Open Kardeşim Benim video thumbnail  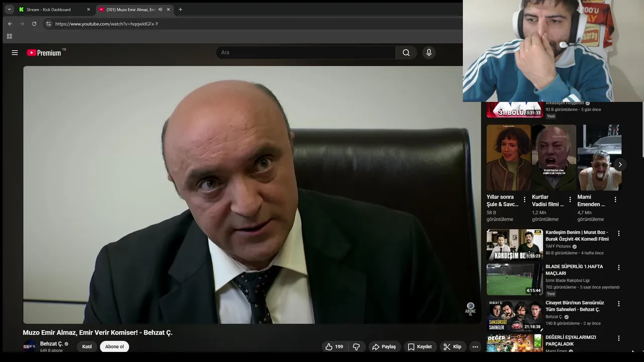click(514, 245)
